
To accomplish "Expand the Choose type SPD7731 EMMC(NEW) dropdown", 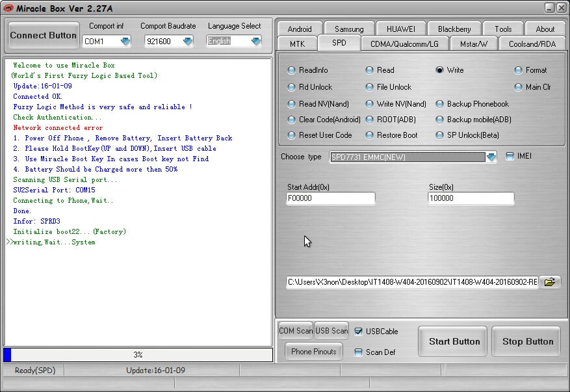I will (491, 157).
